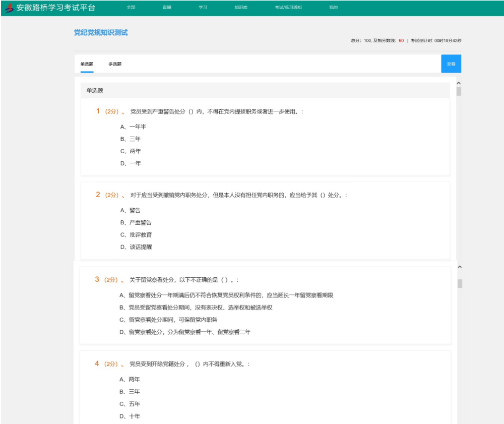Select question 3 option A about 延长一年留党察看期限
The height and width of the screenshot is (424, 504).
coord(226,295)
